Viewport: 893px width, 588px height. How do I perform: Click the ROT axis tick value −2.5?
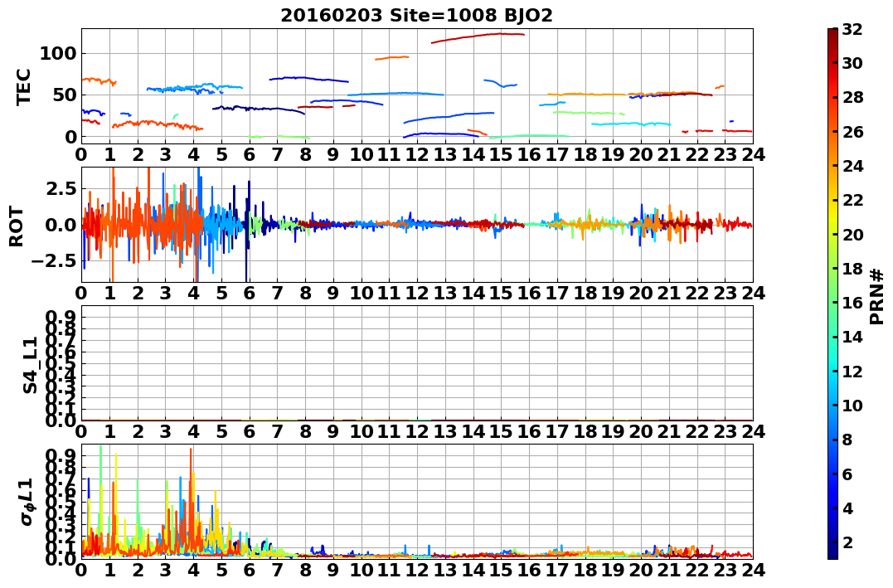[54, 261]
